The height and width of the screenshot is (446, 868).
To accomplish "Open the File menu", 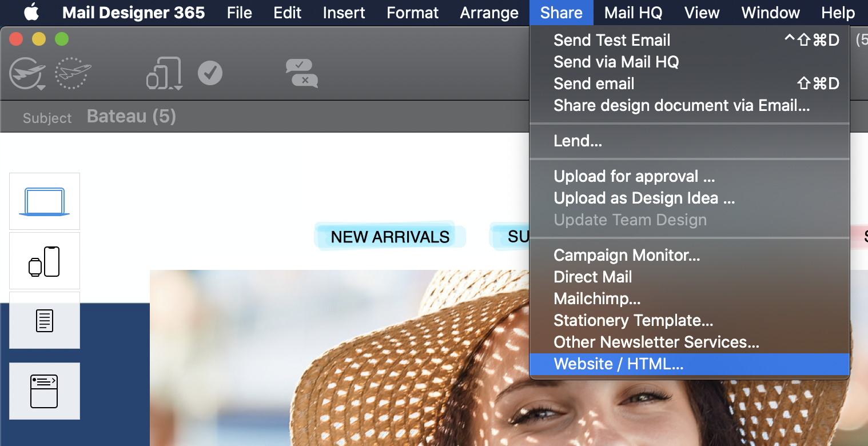I will (x=239, y=13).
